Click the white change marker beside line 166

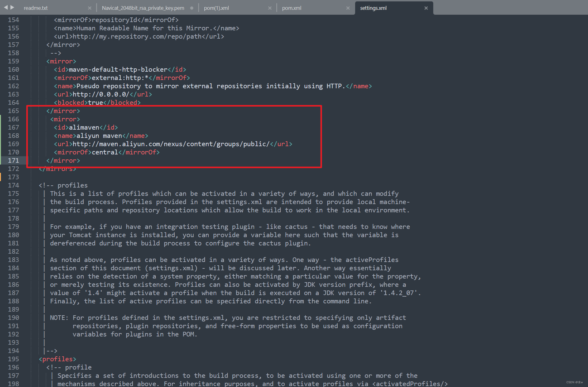tap(1, 119)
